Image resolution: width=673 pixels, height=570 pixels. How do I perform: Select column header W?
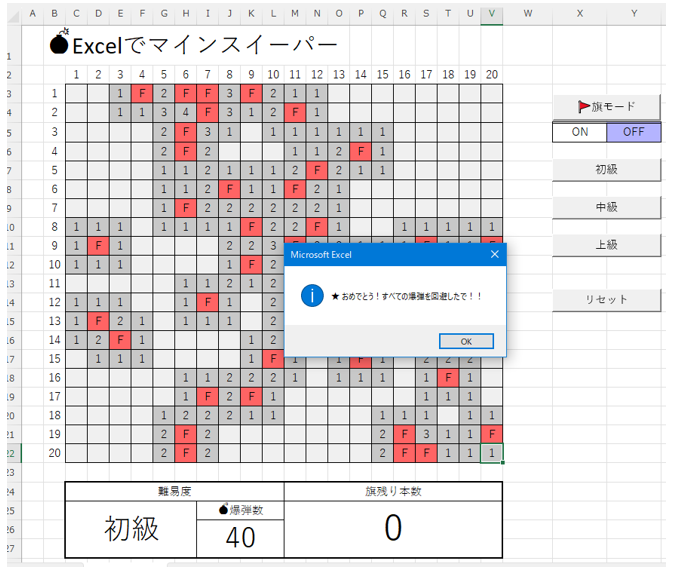pos(527,14)
